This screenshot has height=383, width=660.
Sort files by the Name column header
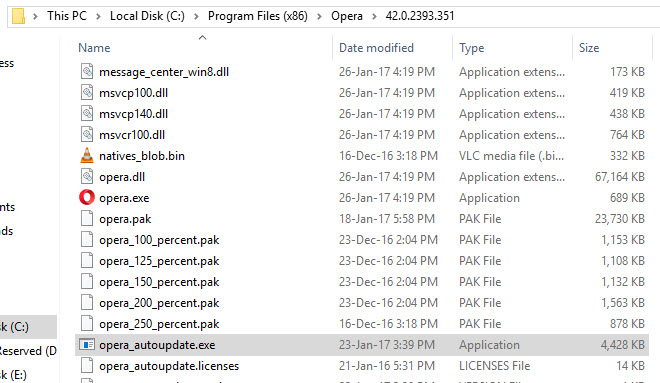point(94,48)
